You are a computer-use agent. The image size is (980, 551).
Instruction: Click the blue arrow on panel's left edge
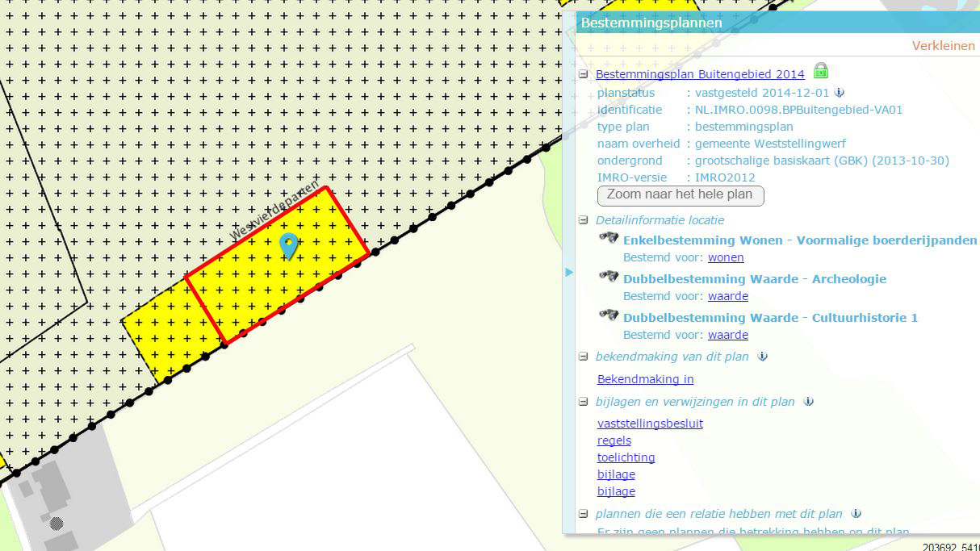(x=569, y=273)
